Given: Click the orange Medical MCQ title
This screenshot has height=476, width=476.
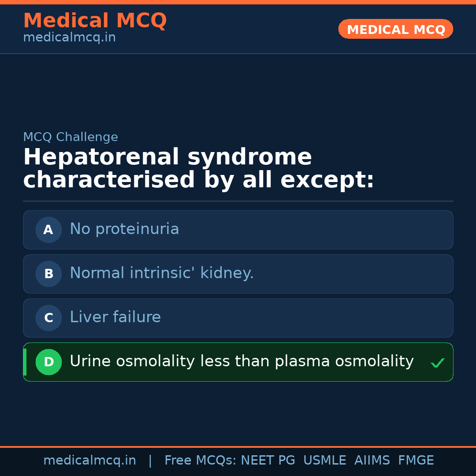Looking at the screenshot, I should 95,21.
